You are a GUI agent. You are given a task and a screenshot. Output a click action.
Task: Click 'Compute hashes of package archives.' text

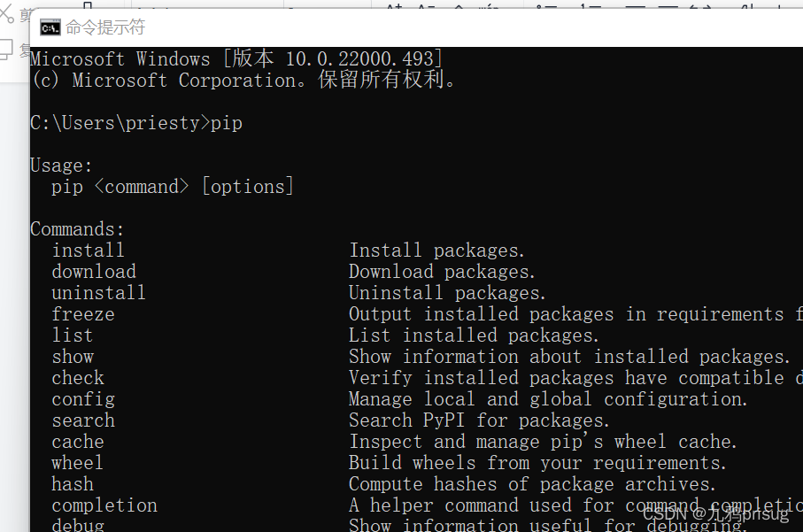click(532, 484)
